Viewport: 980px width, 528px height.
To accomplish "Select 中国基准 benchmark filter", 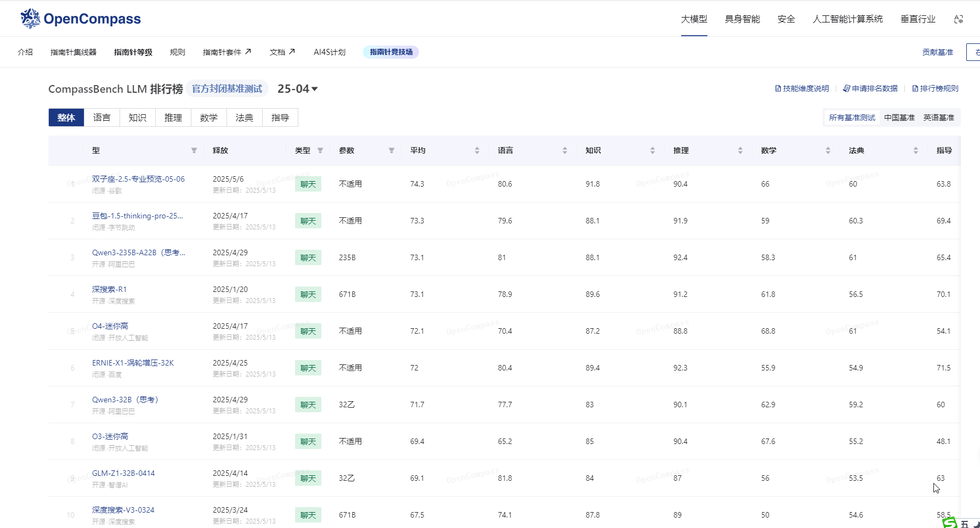I will point(899,117).
